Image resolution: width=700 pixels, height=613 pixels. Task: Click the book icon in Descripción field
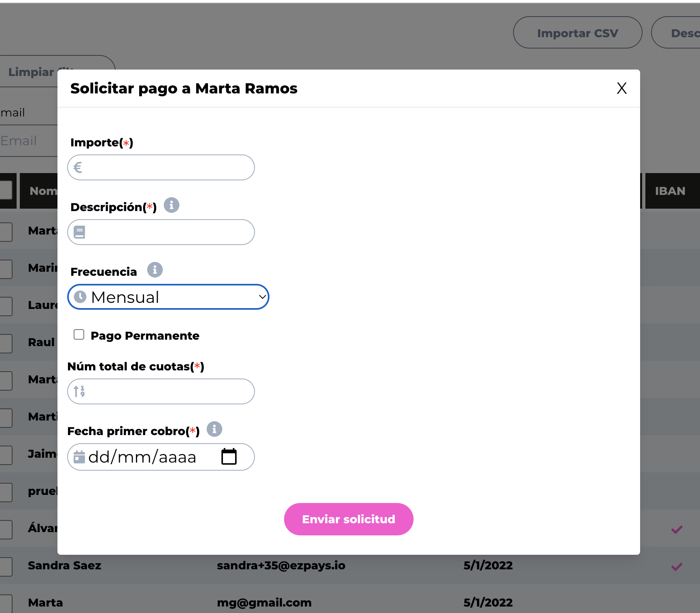[79, 232]
